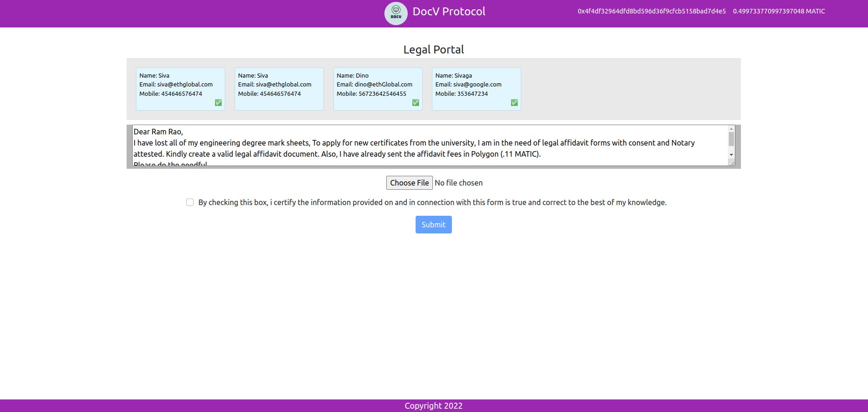Click the certification statement text

coord(432,202)
